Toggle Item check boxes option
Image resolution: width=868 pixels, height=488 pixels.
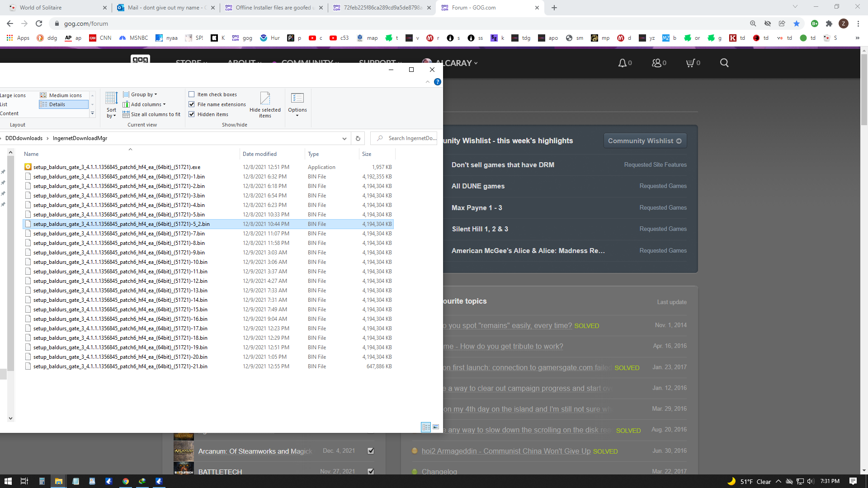(192, 94)
